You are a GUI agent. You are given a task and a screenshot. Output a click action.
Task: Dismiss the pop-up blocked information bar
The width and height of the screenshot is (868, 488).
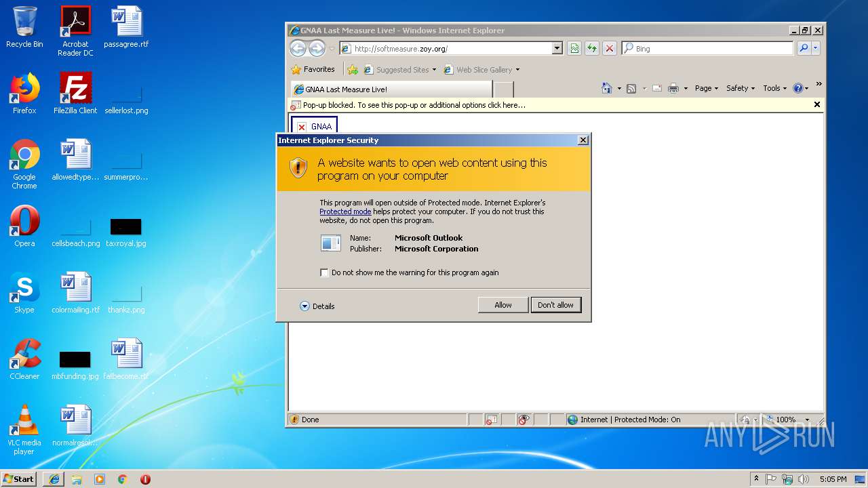(x=817, y=104)
